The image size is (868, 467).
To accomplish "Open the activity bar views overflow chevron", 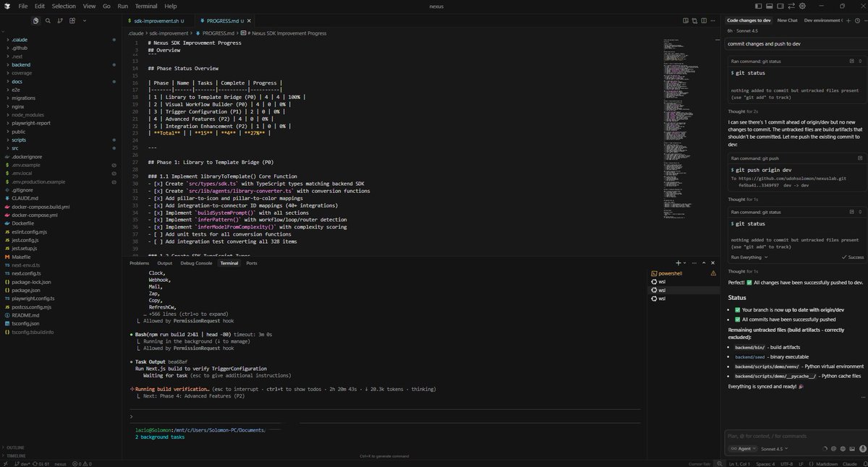I will [85, 20].
